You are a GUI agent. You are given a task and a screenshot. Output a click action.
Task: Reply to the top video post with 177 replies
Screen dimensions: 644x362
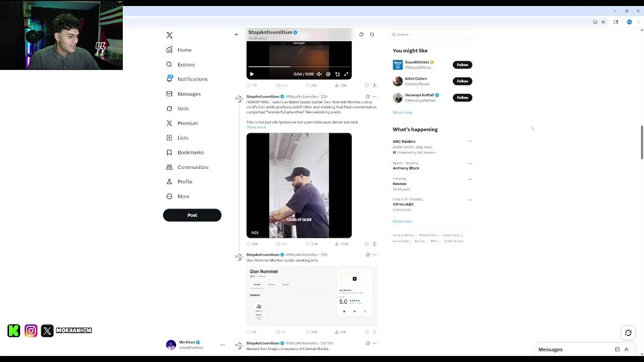(252, 85)
